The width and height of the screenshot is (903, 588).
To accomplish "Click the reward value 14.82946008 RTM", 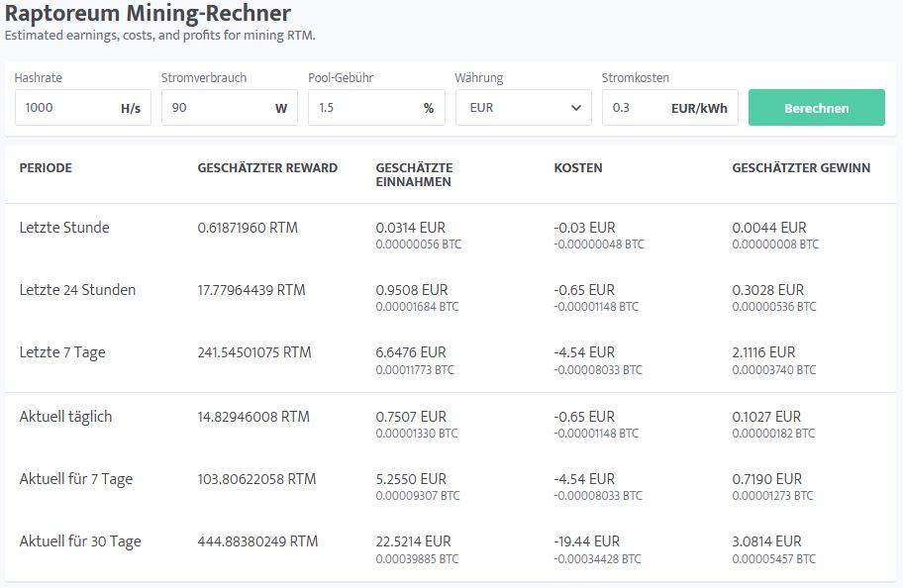I will tap(253, 417).
